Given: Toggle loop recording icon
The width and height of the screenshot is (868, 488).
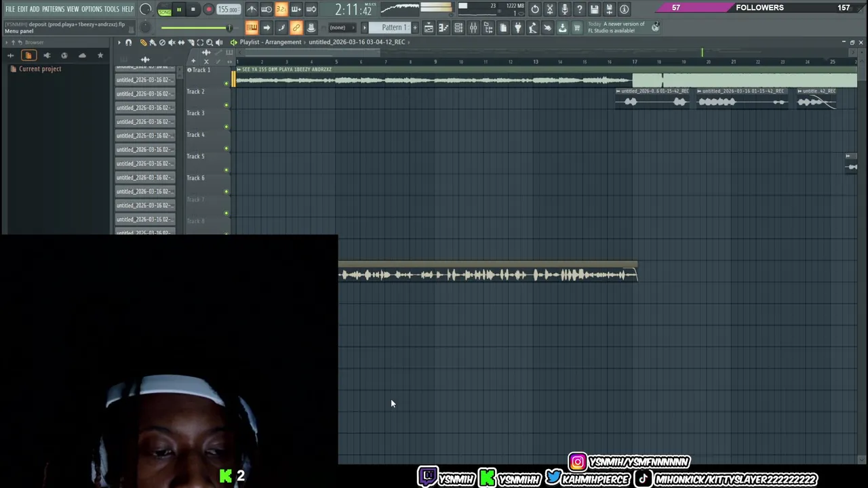Looking at the screenshot, I should coord(311,9).
